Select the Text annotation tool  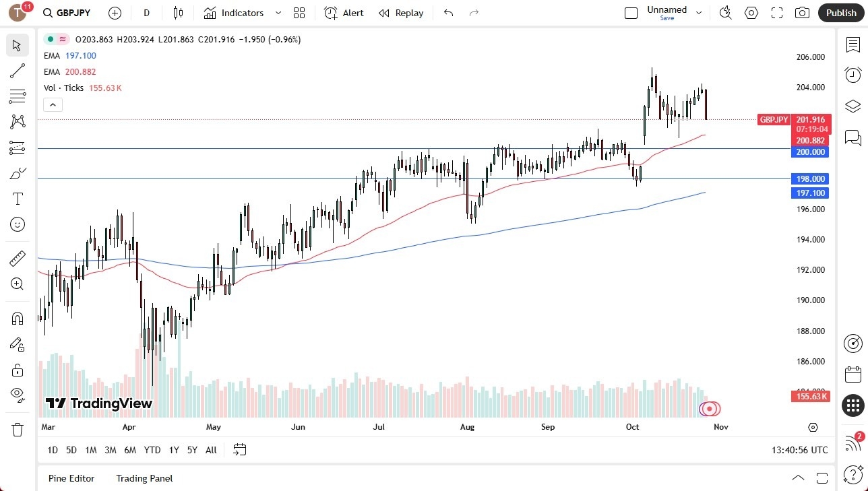coord(18,199)
